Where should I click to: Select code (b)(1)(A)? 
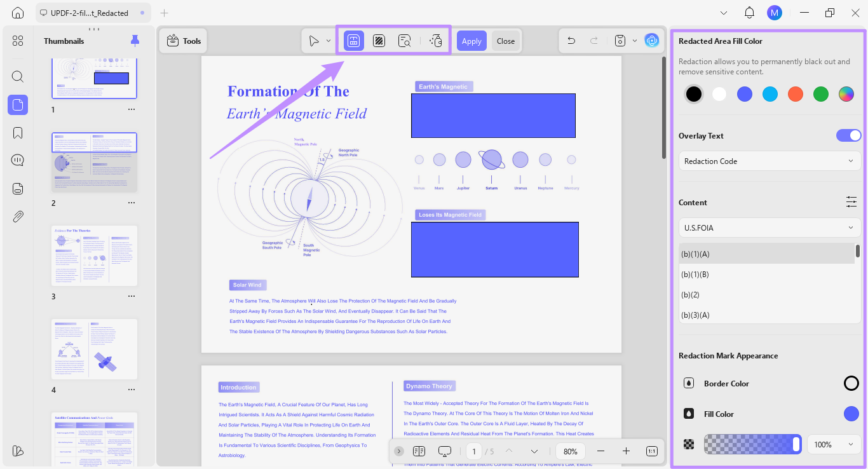766,254
